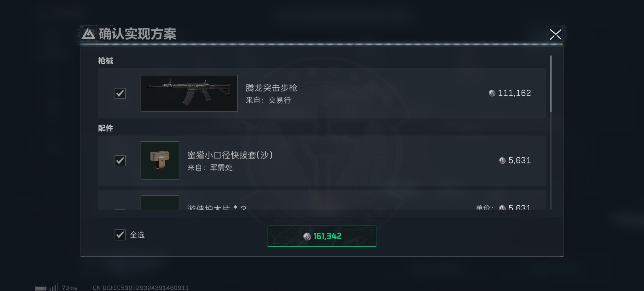The height and width of the screenshot is (291, 644).
Task: Click the green 161,342 purchase button
Action: (322, 236)
